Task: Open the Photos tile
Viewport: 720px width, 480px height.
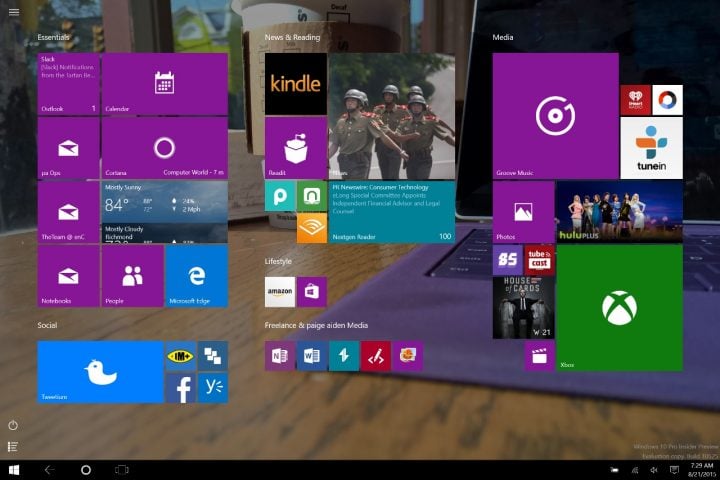Action: click(x=523, y=212)
